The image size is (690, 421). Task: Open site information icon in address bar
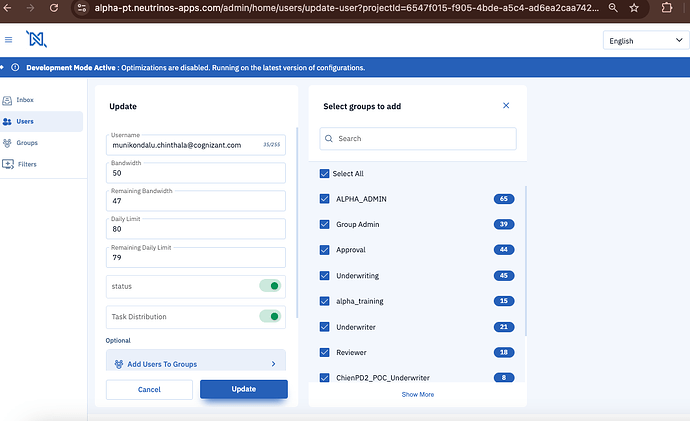pos(82,8)
